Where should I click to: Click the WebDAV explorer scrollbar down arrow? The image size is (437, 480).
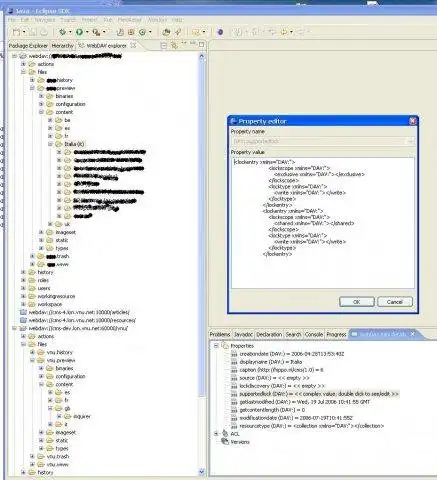click(x=201, y=472)
